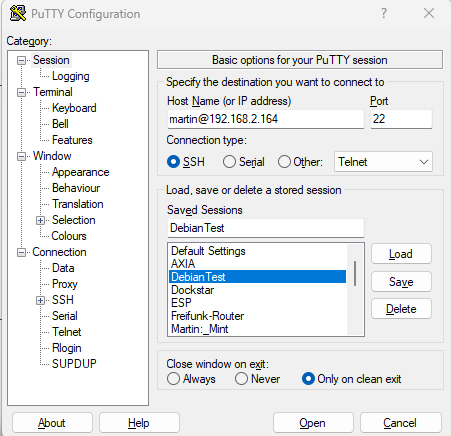This screenshot has height=436, width=451.
Task: Open the Translation category
Action: tap(78, 204)
